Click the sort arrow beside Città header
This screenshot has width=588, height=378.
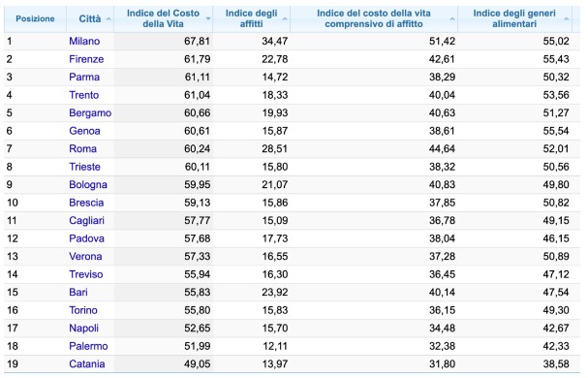click(x=108, y=18)
